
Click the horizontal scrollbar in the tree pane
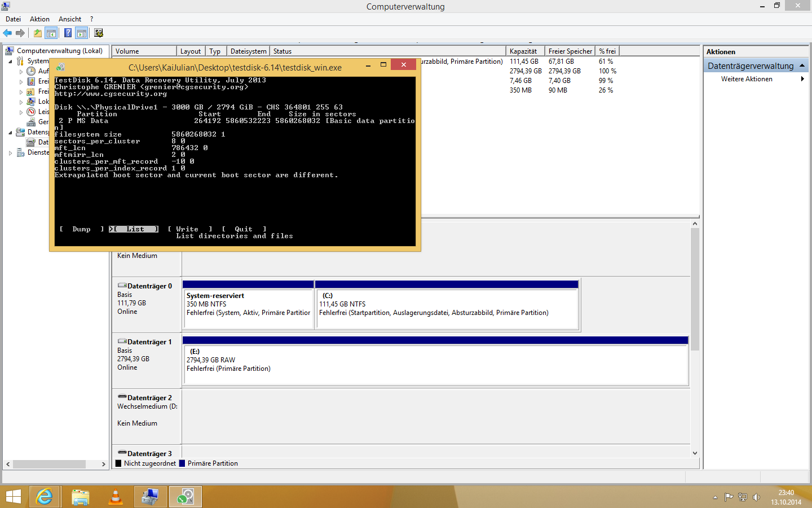click(49, 464)
